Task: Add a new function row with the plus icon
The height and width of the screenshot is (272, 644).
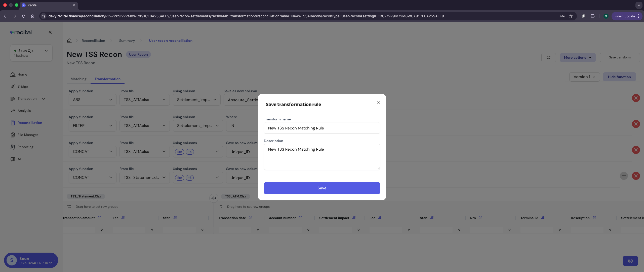Action: coord(624,176)
